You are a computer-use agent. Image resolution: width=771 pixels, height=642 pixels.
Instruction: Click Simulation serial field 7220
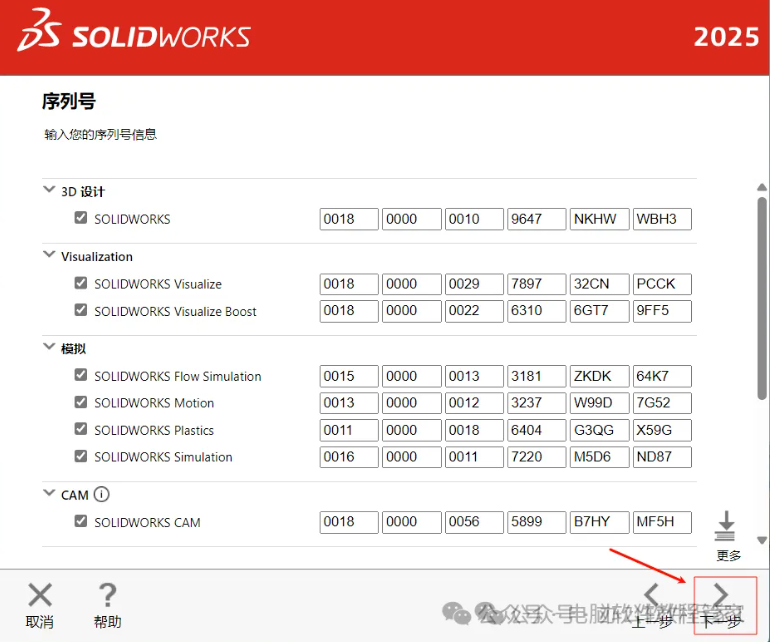click(x=536, y=457)
